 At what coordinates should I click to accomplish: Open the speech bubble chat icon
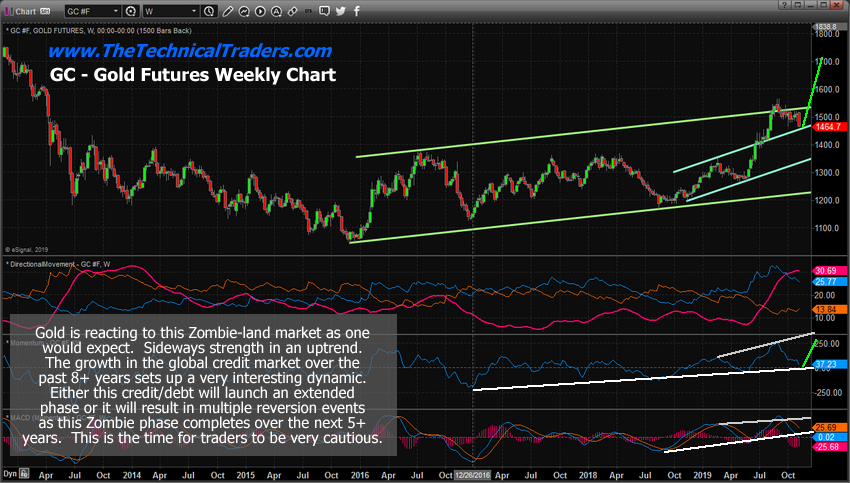[324, 11]
